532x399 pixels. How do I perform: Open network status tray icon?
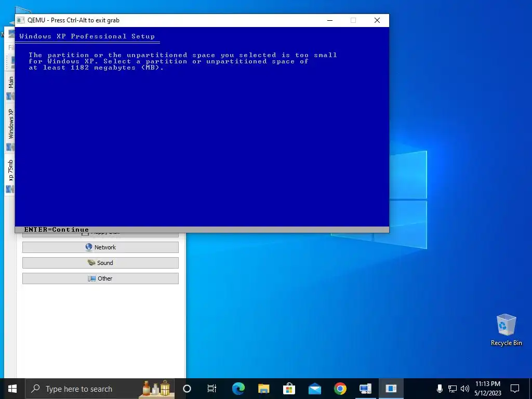453,389
